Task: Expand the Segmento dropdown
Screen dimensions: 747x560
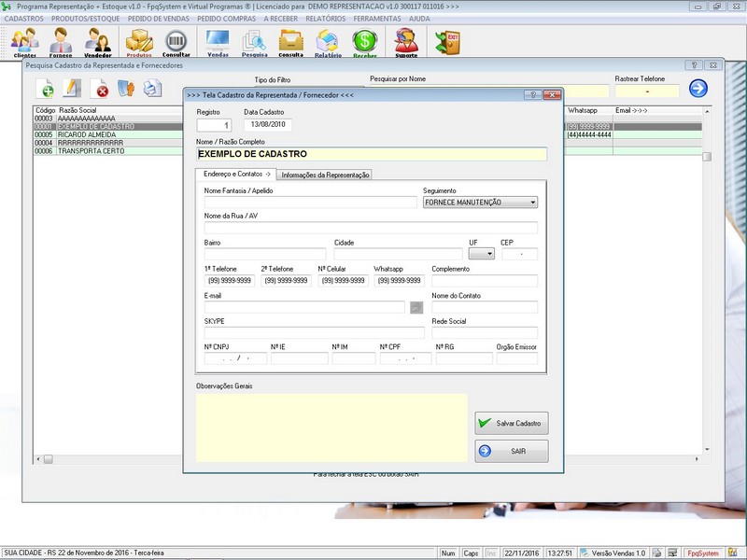Action: [532, 202]
